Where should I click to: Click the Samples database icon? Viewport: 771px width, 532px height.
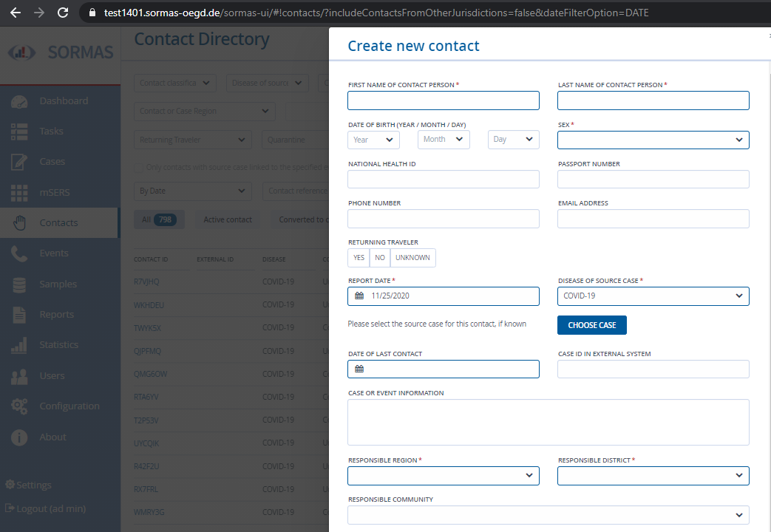coord(19,284)
